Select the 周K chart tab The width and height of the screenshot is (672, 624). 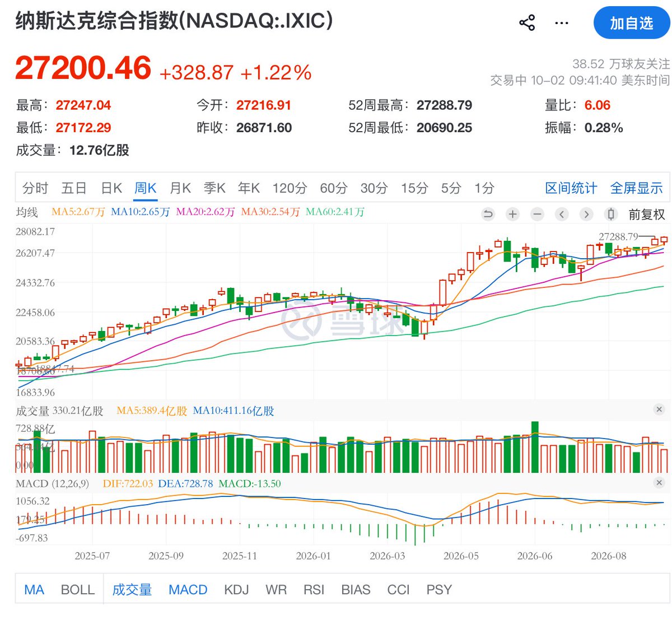point(146,188)
